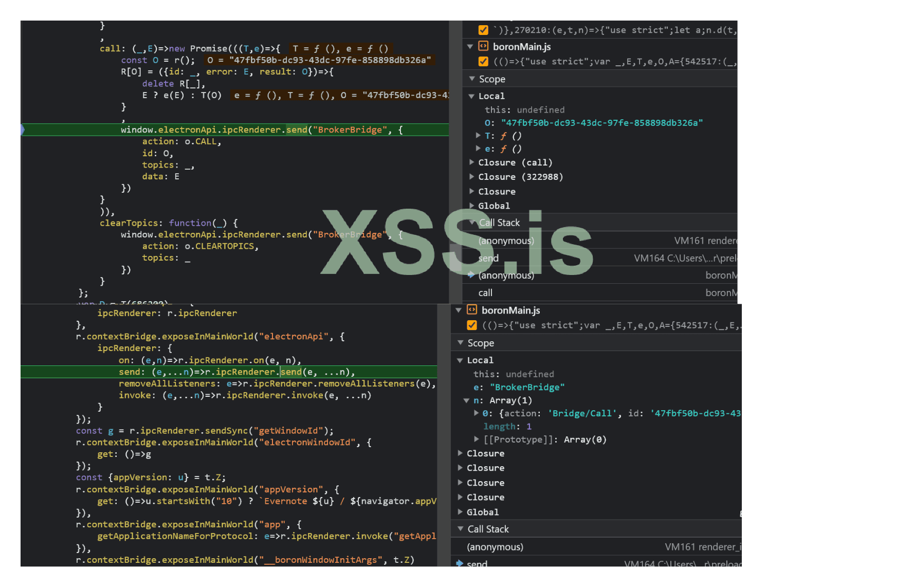Click the breakpoint marker beside the window.electronApi.ipcRenderer.send line
This screenshot has height=588, width=913.
[22, 130]
